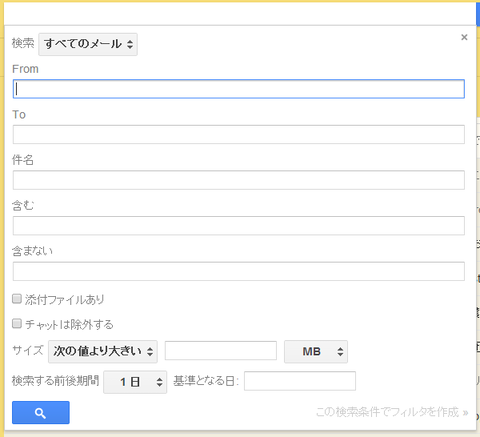Open the すべてのメール search scope dropdown
Screen dimensions: 480x437
coord(88,44)
